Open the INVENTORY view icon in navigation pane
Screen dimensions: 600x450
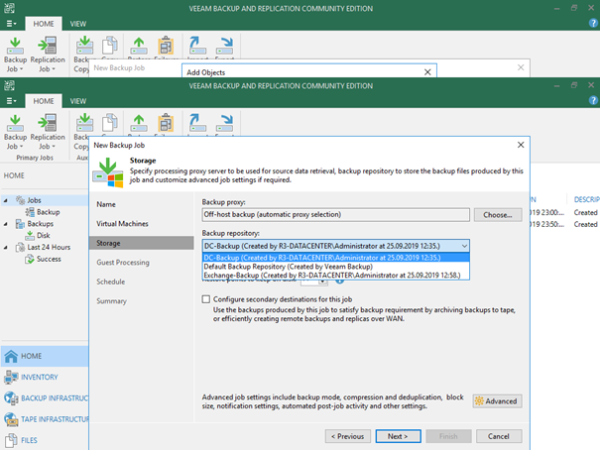[x=11, y=377]
